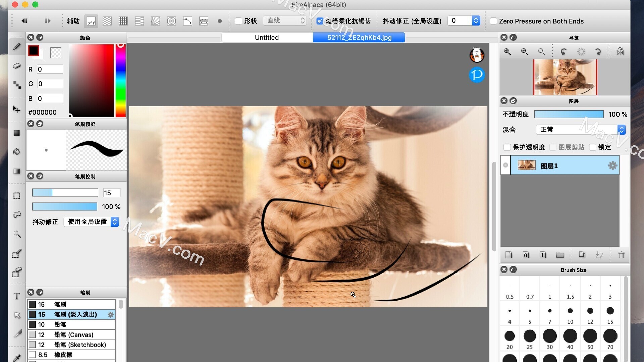Activate the Magic Wand selection tool
The image size is (644, 362).
17,234
